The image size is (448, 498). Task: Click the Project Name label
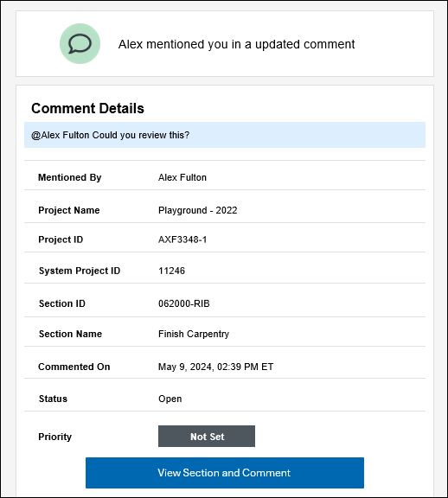pos(69,210)
